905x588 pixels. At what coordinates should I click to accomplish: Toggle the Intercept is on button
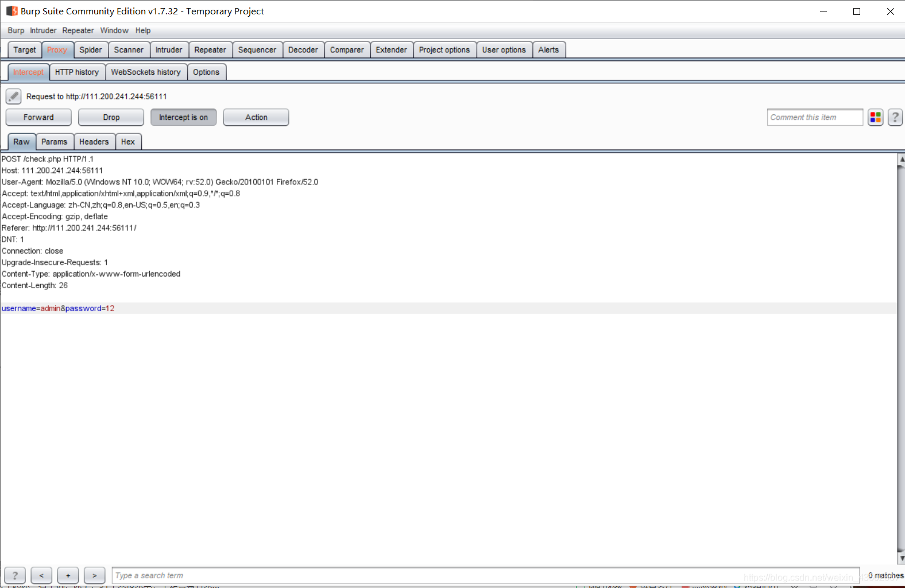(184, 117)
